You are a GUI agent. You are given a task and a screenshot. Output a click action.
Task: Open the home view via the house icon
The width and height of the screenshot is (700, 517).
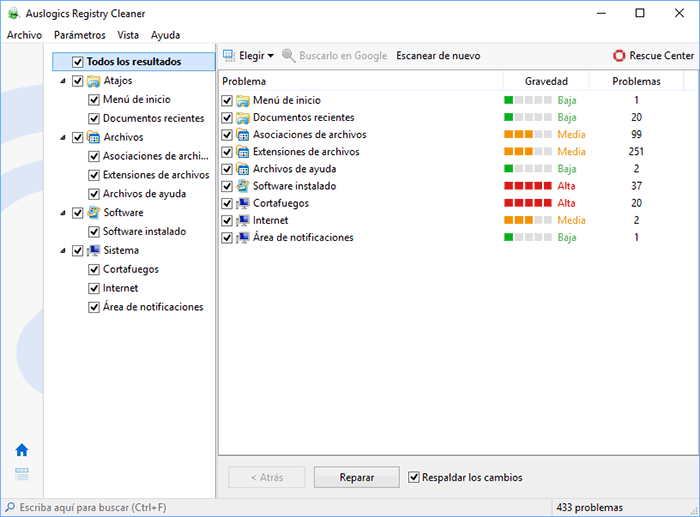click(x=22, y=450)
